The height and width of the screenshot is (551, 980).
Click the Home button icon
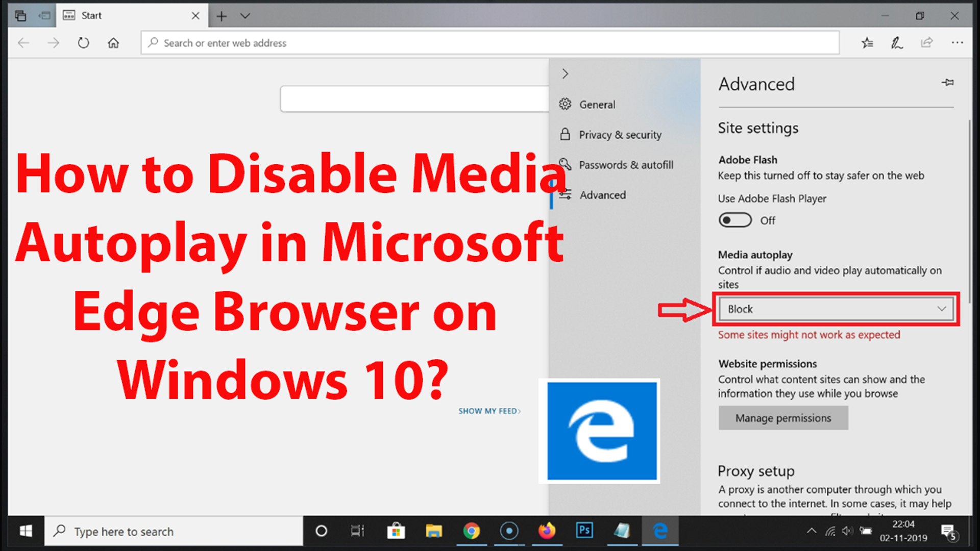[113, 43]
